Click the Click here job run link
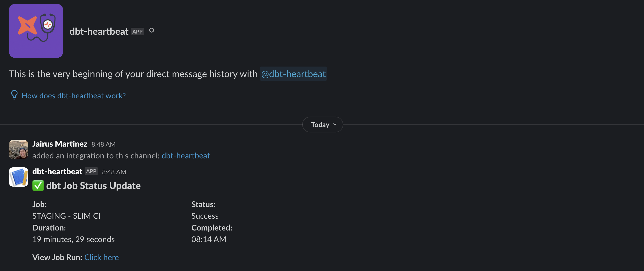 [x=101, y=257]
